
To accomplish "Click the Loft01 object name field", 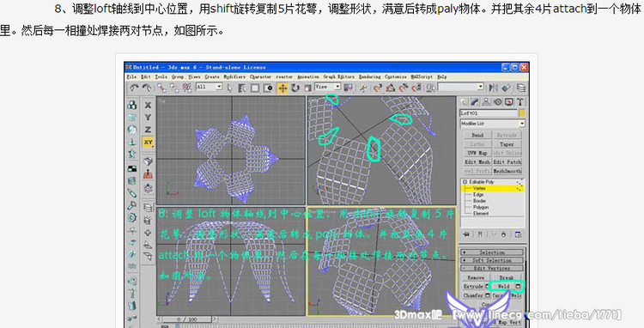I will pyautogui.click(x=489, y=112).
